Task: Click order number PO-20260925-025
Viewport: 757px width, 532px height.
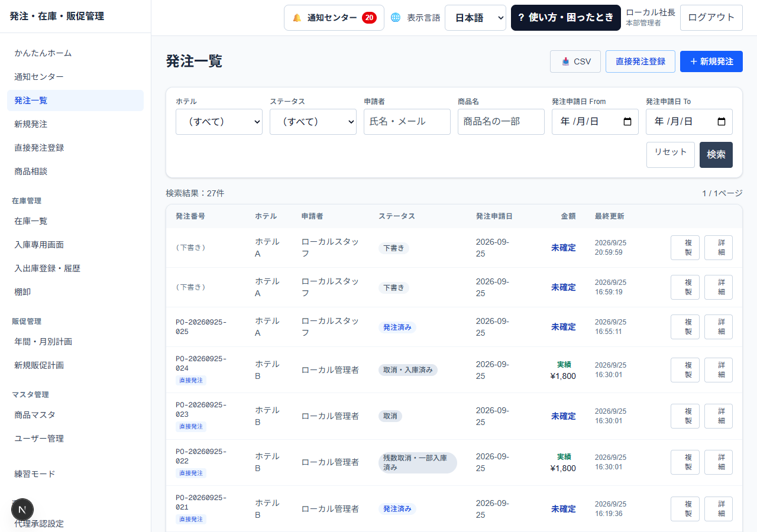Action: [201, 327]
